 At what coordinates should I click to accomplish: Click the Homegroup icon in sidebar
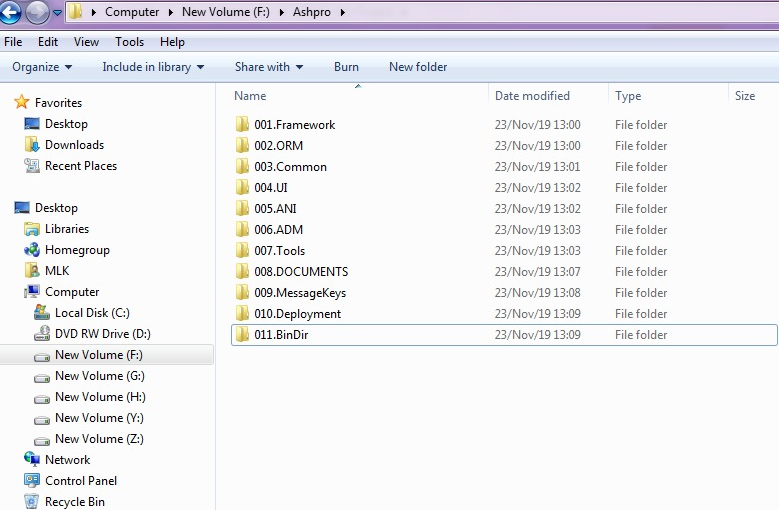point(31,250)
